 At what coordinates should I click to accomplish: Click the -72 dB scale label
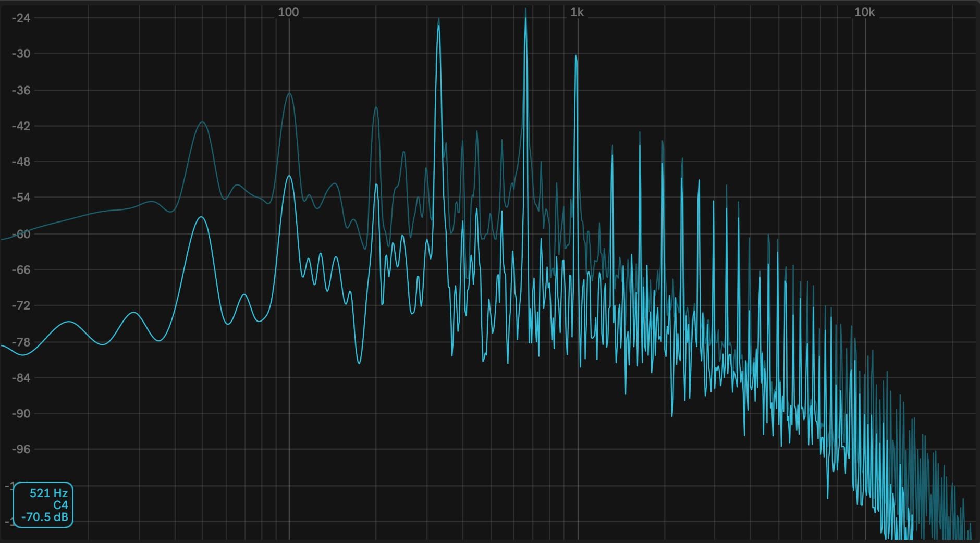coord(21,305)
